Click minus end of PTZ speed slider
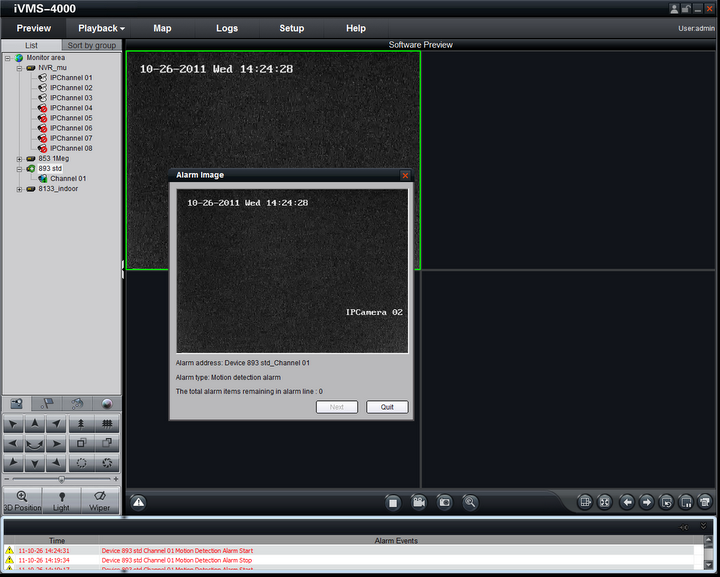The height and width of the screenshot is (577, 720). coord(6,479)
